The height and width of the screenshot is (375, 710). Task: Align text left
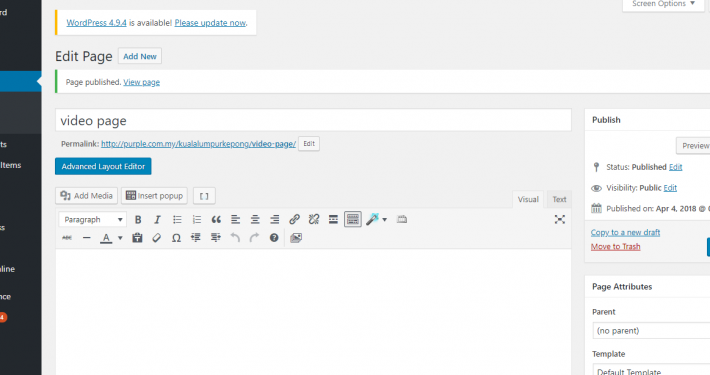pyautogui.click(x=235, y=220)
